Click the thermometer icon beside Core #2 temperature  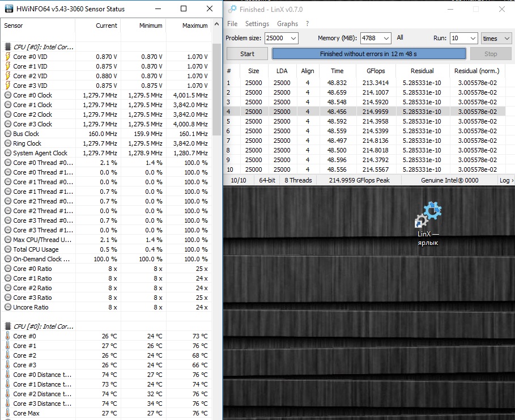point(7,355)
